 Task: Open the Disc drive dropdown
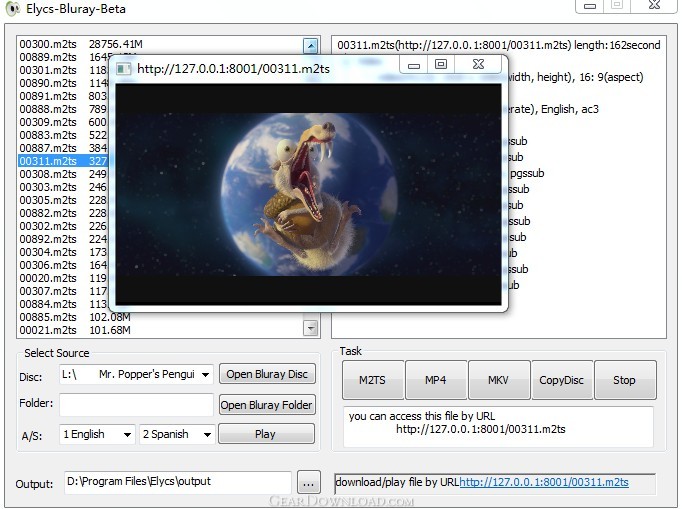tap(205, 375)
